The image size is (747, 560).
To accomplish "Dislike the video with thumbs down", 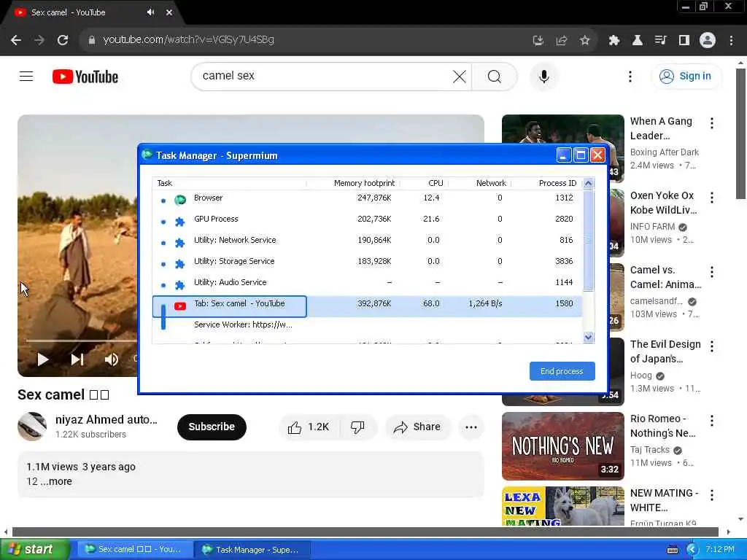I will coord(357,427).
